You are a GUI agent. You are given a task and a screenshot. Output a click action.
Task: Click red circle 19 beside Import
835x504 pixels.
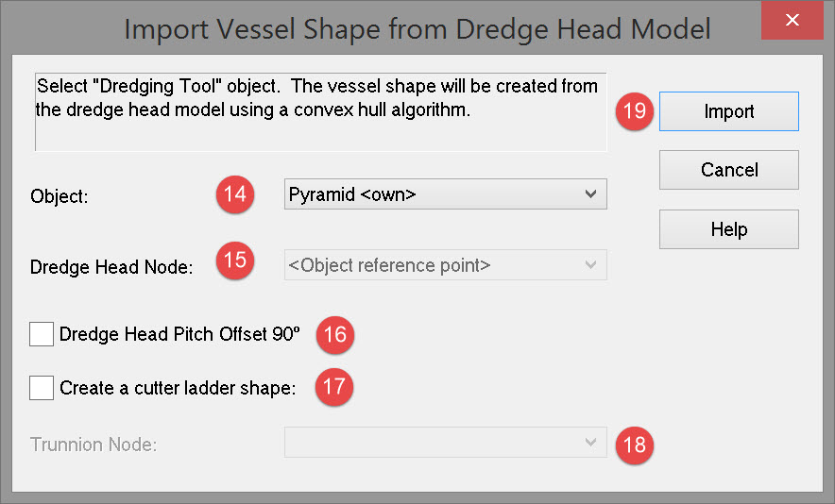[634, 111]
